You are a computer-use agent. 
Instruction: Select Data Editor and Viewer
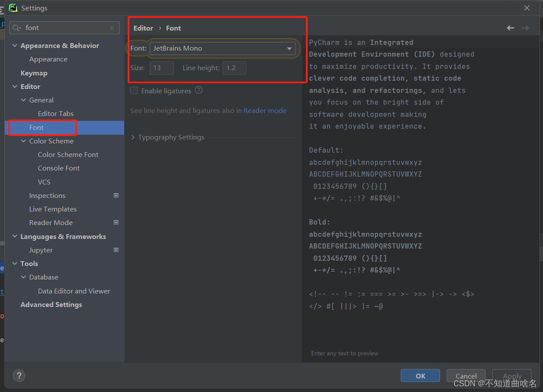click(74, 291)
